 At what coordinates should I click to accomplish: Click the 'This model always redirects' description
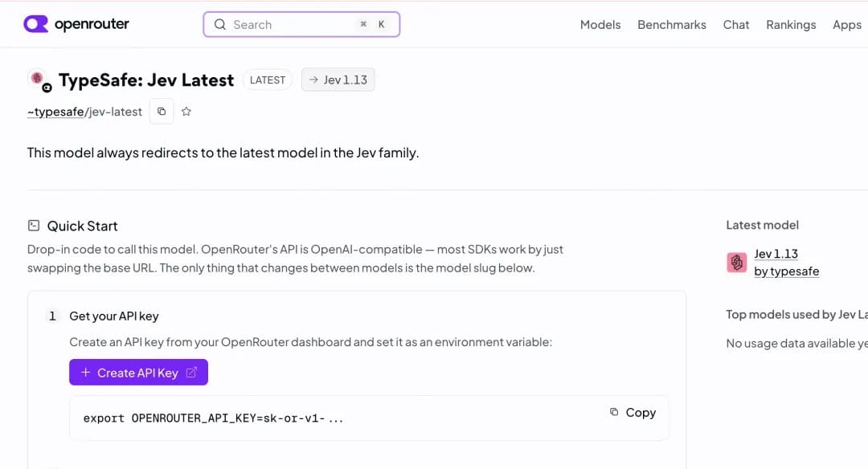pyautogui.click(x=223, y=153)
